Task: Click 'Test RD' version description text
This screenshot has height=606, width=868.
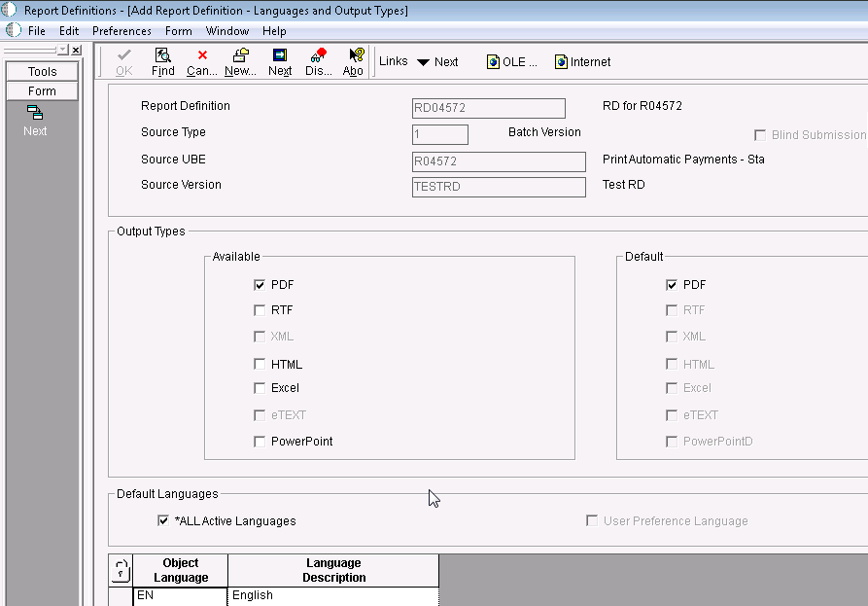Action: pyautogui.click(x=623, y=185)
